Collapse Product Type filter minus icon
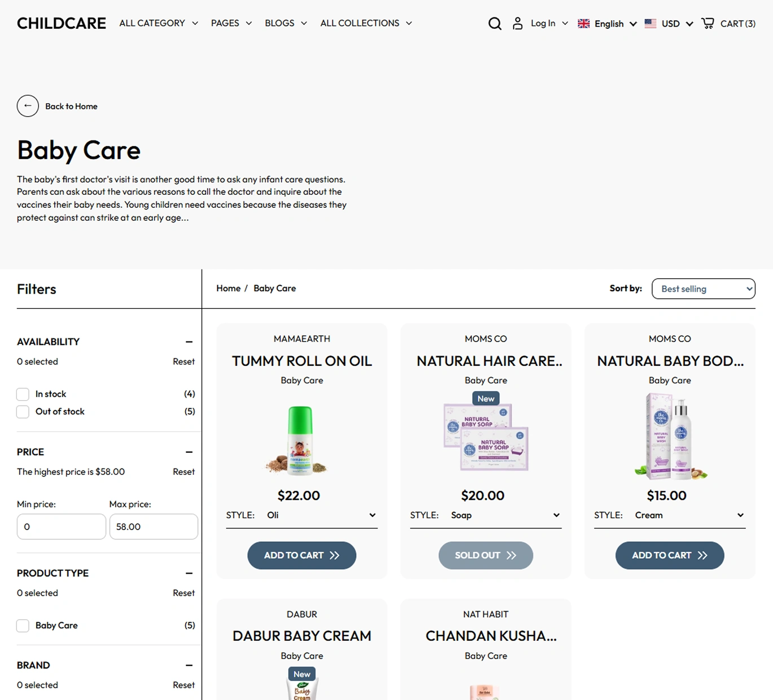 coord(189,573)
